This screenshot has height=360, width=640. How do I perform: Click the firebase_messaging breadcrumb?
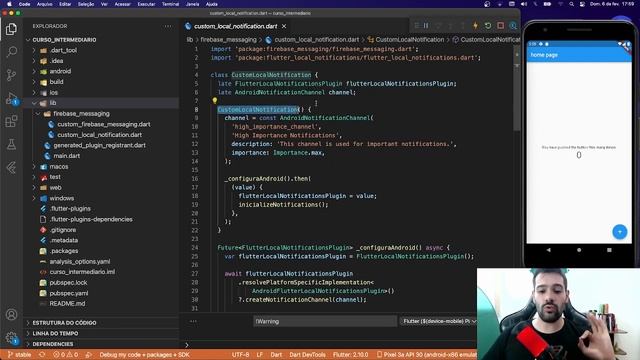pyautogui.click(x=228, y=40)
